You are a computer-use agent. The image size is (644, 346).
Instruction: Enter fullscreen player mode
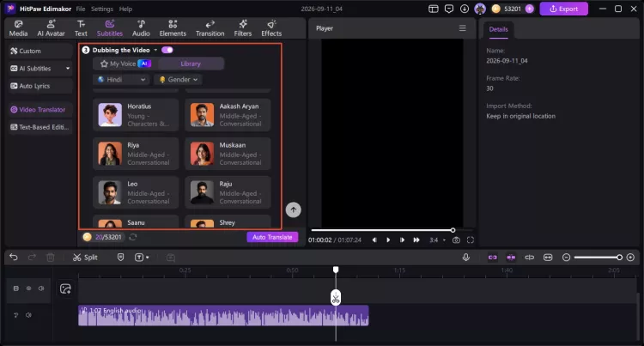(471, 240)
